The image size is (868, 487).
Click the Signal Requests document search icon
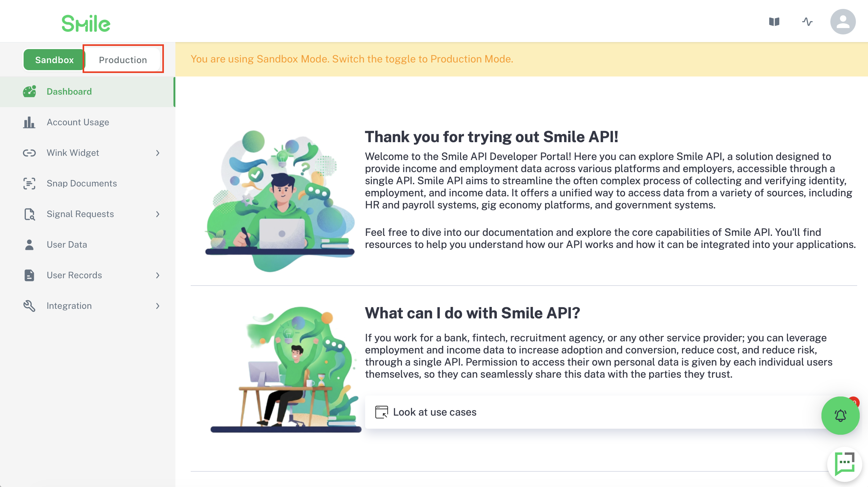(x=29, y=214)
